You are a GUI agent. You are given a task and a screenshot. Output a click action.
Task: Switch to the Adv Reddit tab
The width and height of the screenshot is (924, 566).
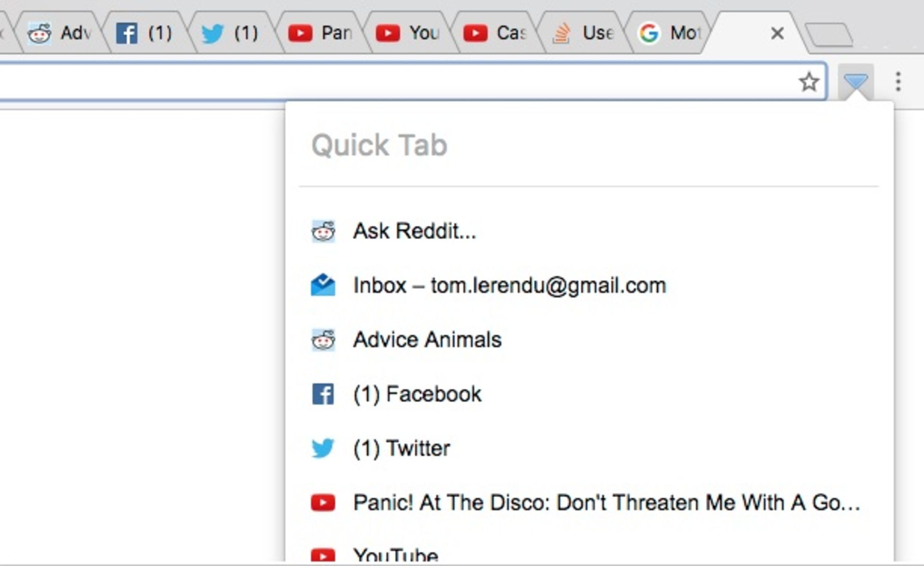point(60,33)
